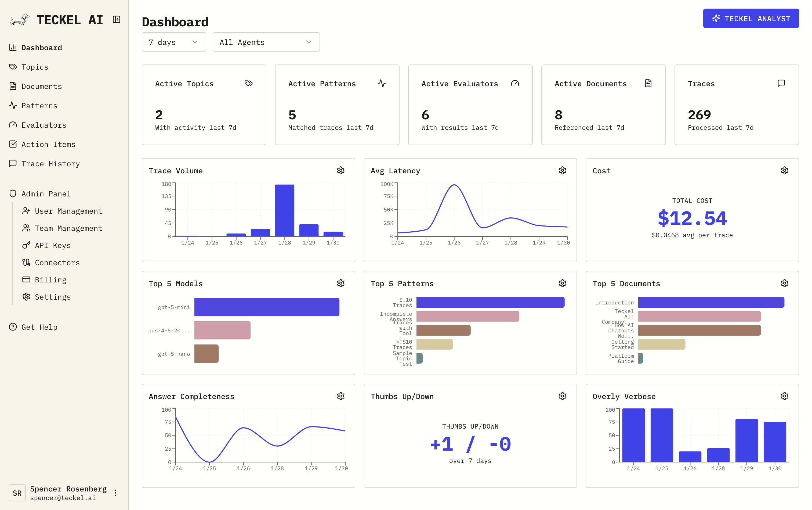The image size is (812, 510).
Task: Open the Cost chart settings gear
Action: coord(785,170)
